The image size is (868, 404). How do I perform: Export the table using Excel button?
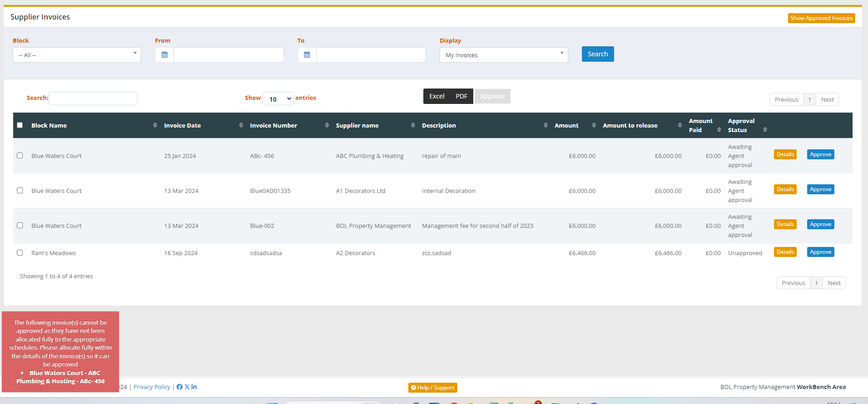(x=436, y=96)
